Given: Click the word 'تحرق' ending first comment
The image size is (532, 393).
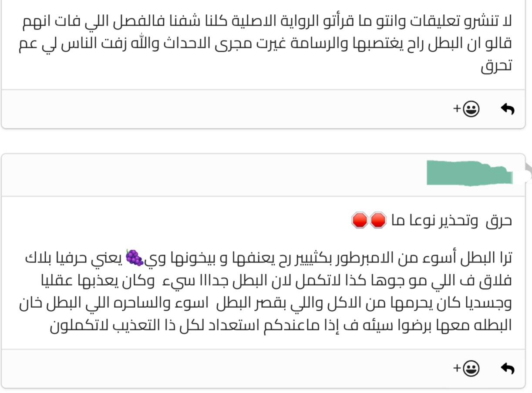Looking at the screenshot, I should [x=496, y=66].
